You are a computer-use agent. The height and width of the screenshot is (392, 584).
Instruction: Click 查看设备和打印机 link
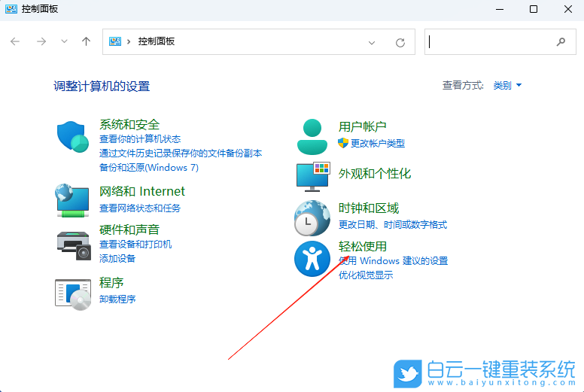135,245
